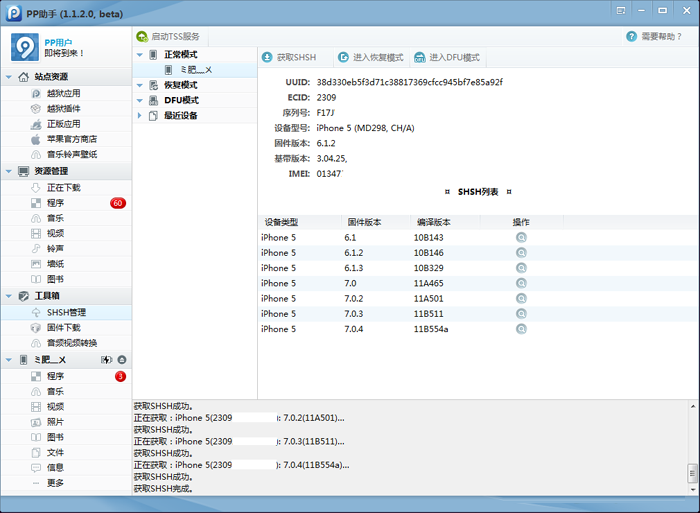Open 苹果官方商店 in the sidebar

tap(71, 139)
